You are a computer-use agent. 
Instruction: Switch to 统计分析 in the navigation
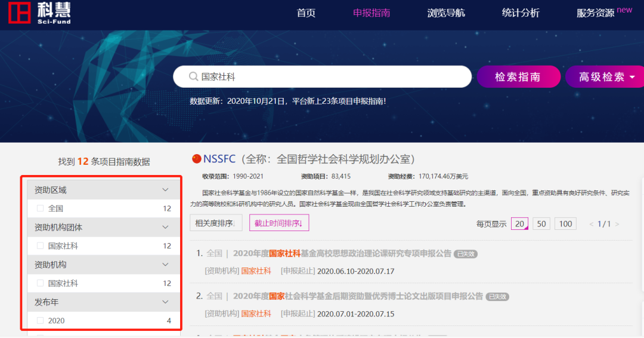pyautogui.click(x=521, y=13)
